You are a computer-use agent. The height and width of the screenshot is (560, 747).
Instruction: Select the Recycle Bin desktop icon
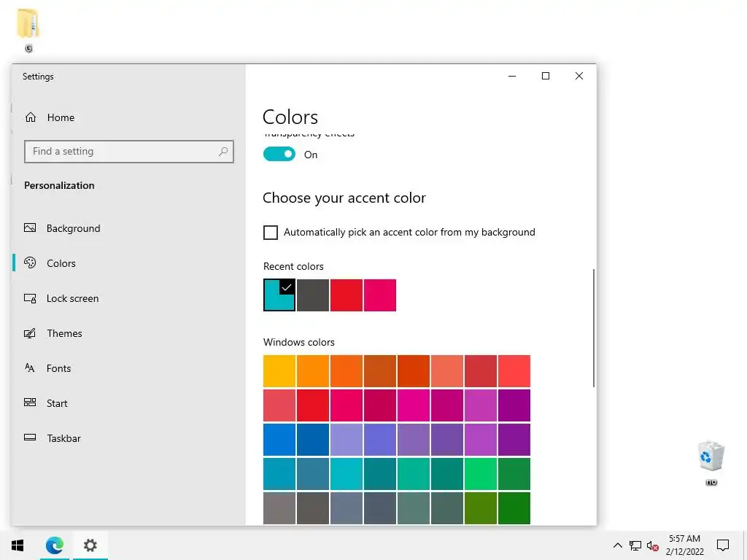711,462
